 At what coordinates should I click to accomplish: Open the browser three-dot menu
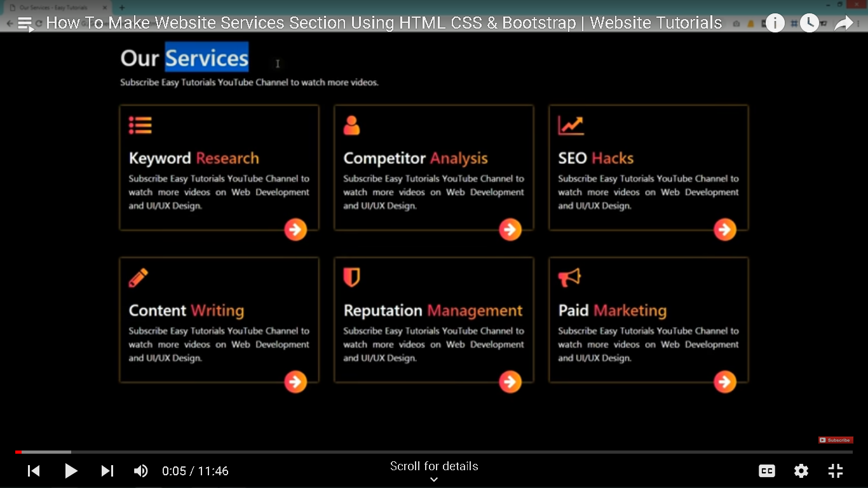(x=858, y=23)
